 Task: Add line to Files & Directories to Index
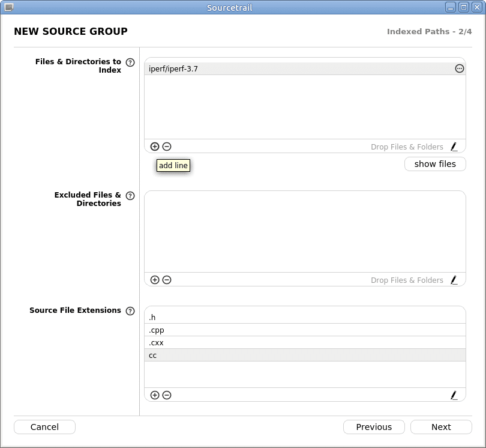click(x=155, y=147)
